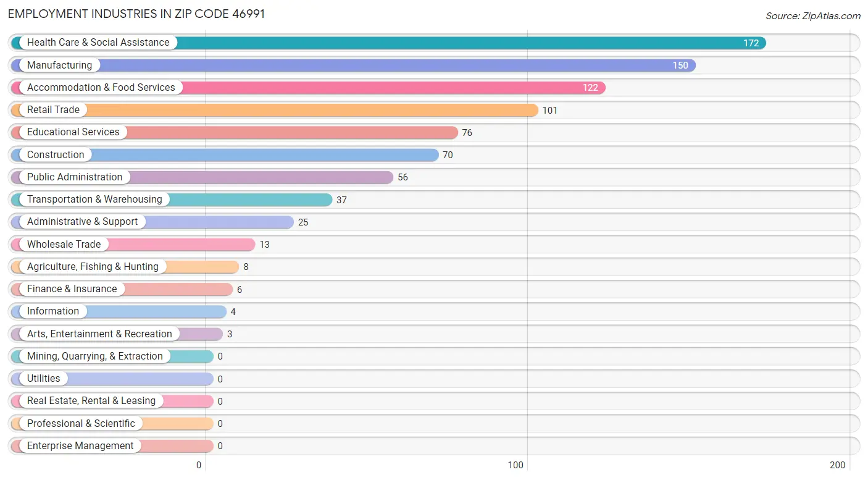Click the value 13 beside Wholesale Trade
This screenshot has height=480, width=868.
[264, 245]
